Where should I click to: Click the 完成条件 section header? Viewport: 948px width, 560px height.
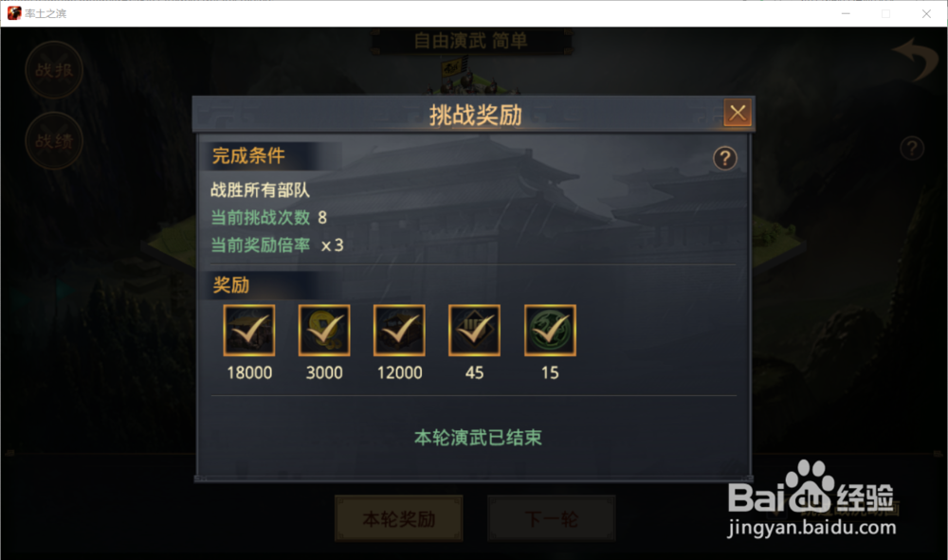[248, 155]
